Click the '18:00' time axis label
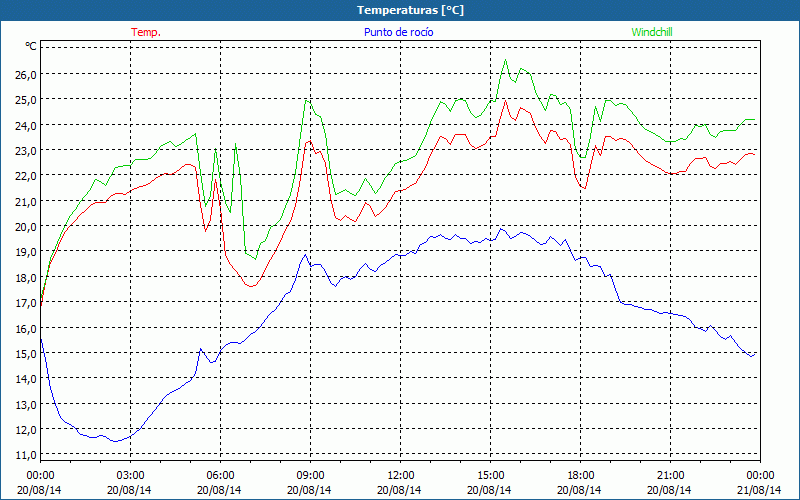The height and width of the screenshot is (500, 800). point(581,476)
